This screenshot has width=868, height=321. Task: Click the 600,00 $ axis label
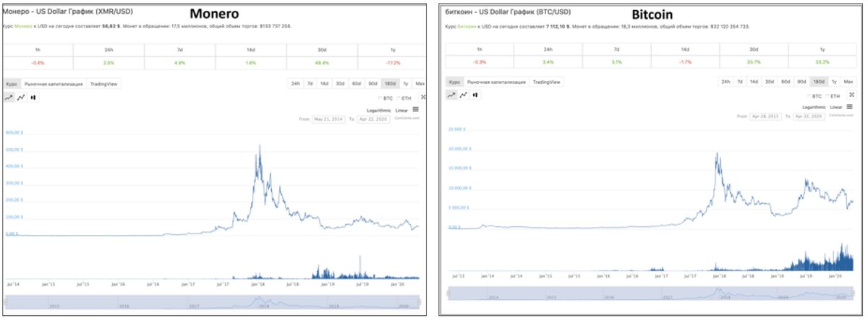tap(14, 133)
